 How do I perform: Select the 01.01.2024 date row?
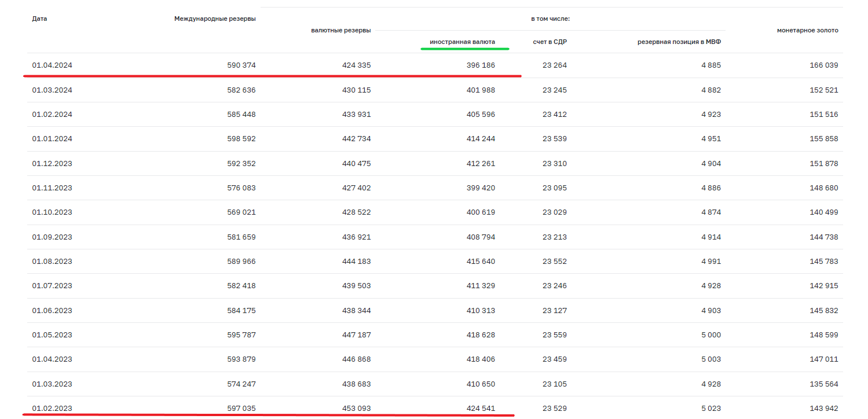pos(52,139)
